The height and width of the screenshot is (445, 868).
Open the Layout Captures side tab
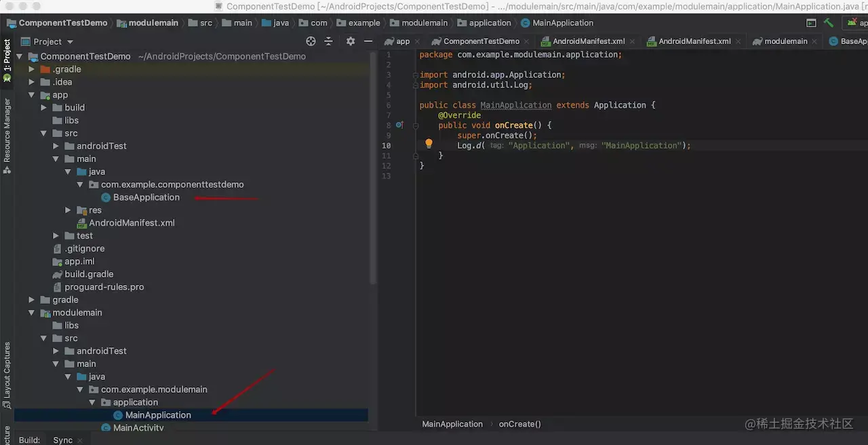[7, 374]
